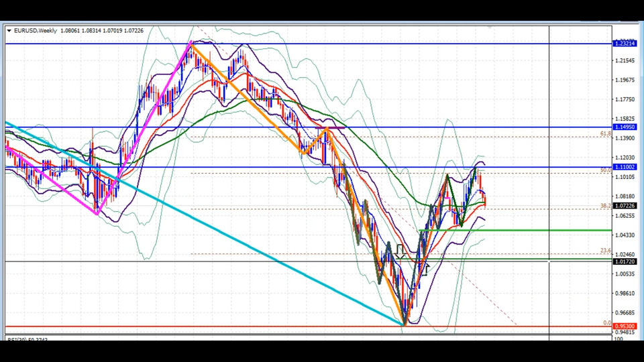The width and height of the screenshot is (644, 362).
Task: Click the 1.02460 price scale value
Action: (625, 255)
